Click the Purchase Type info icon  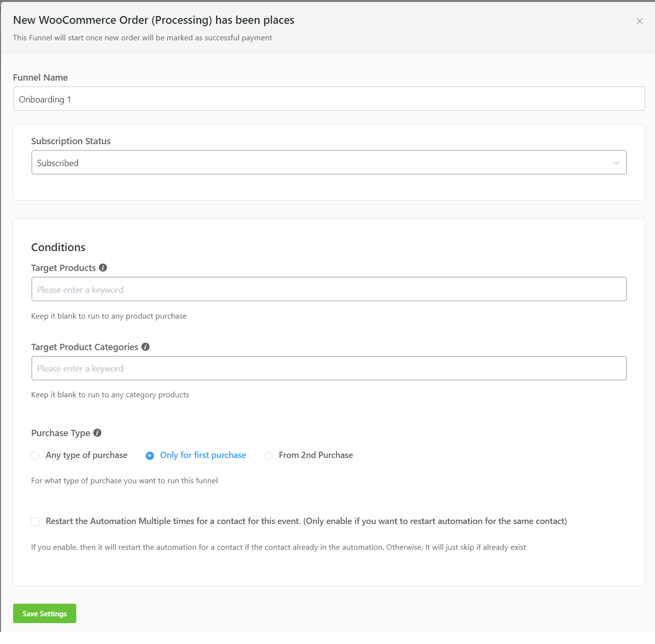(98, 432)
